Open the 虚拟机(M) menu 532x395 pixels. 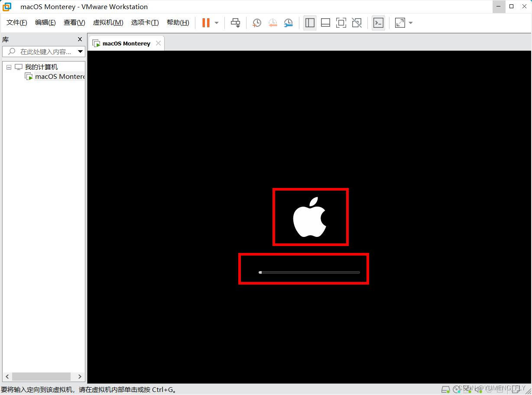[x=108, y=23]
